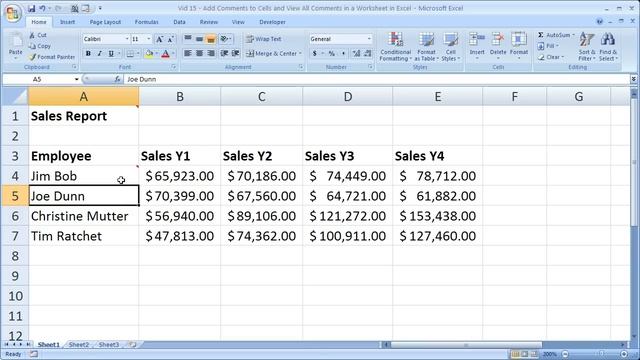Apply Percent Style format
This screenshot has height=360, width=640.
pos(332,53)
